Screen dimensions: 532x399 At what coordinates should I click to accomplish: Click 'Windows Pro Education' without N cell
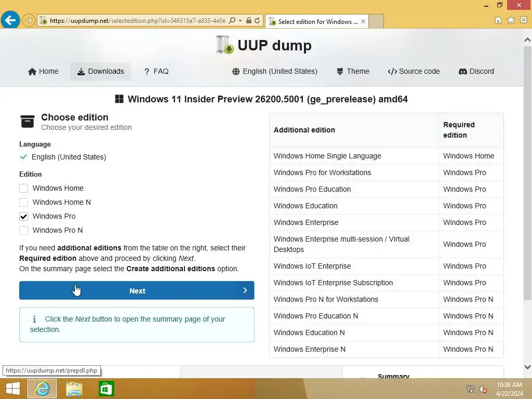[x=354, y=189]
